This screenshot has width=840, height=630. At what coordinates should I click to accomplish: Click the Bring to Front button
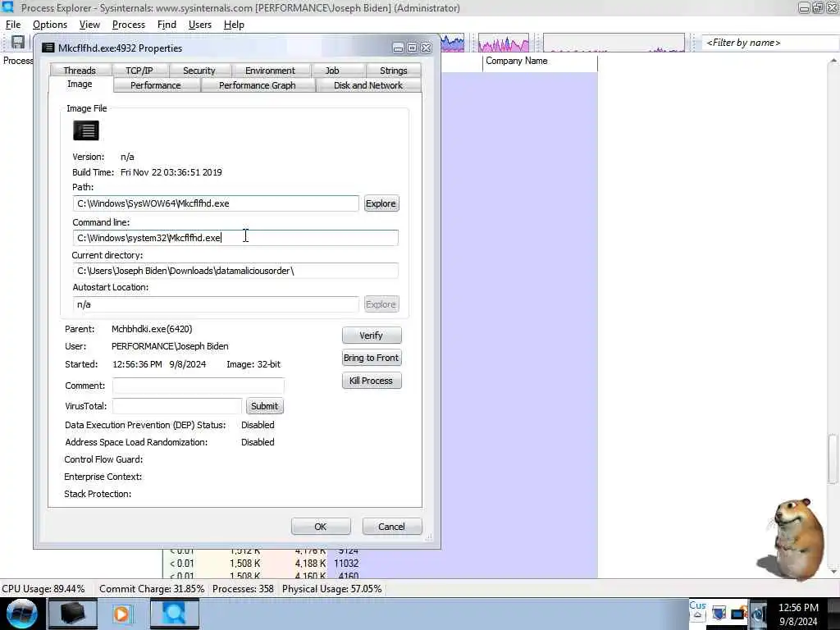(x=372, y=358)
